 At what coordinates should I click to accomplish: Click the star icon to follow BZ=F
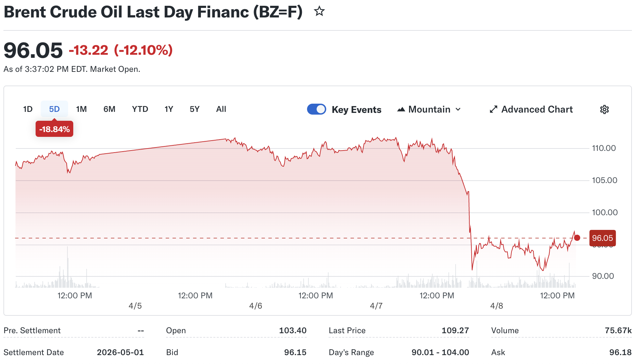click(x=319, y=12)
